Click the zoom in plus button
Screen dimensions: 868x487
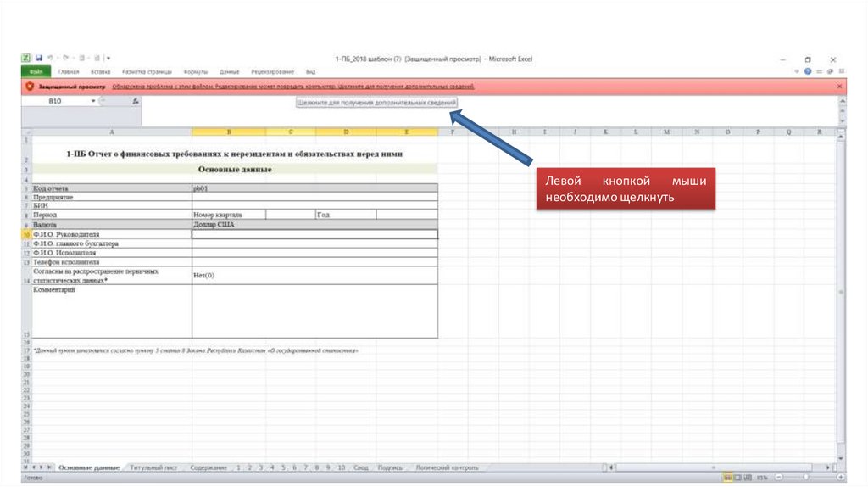839,479
